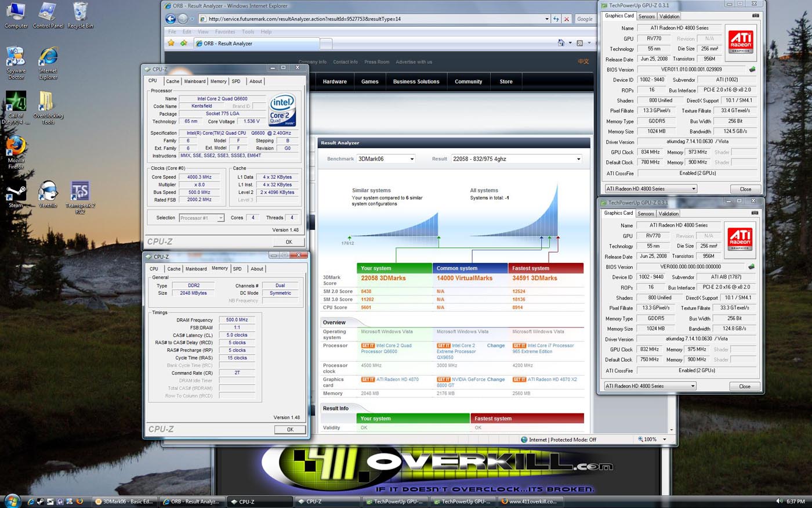Switch to 3DMark06 Basic Edition taskbar button
812x508 pixels.
coord(124,501)
